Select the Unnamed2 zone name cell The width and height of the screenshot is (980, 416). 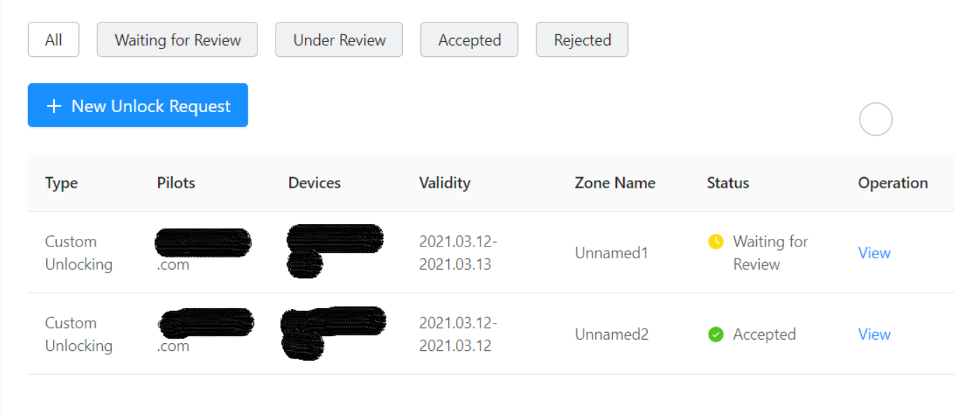[611, 334]
